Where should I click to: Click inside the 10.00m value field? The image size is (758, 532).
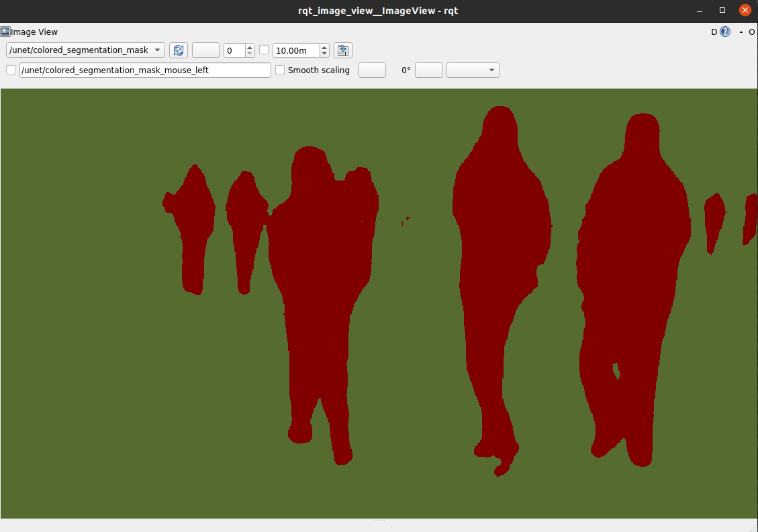(295, 50)
